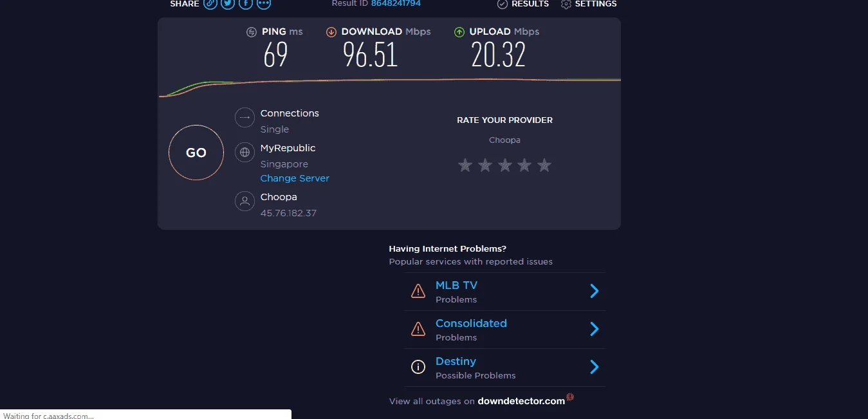Click the Rate Your Provider heading
Screen dimensions: 868x419
(504, 120)
